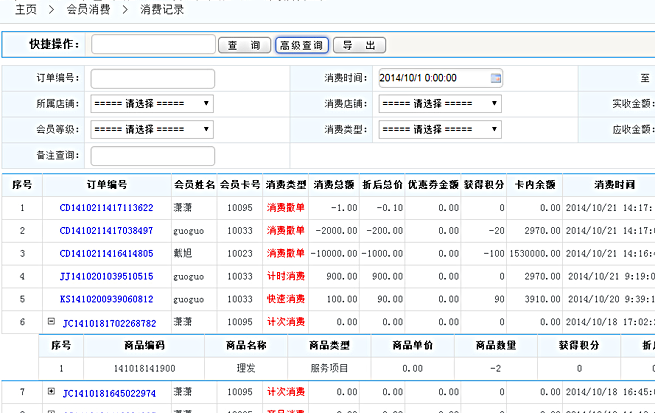Open order link CD14102114171136​22

(x=106, y=208)
